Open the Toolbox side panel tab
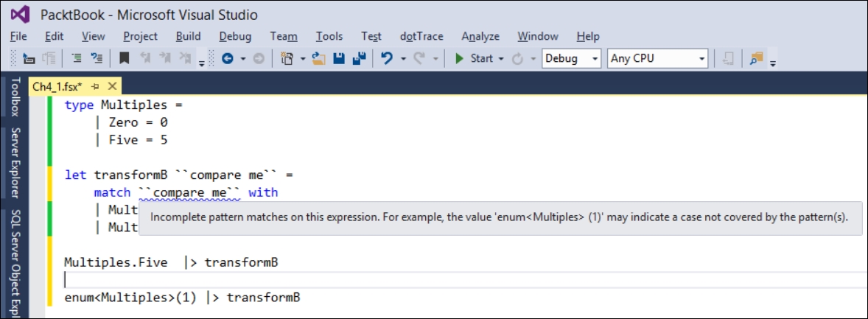Image resolution: width=868 pixels, height=319 pixels. [x=15, y=97]
